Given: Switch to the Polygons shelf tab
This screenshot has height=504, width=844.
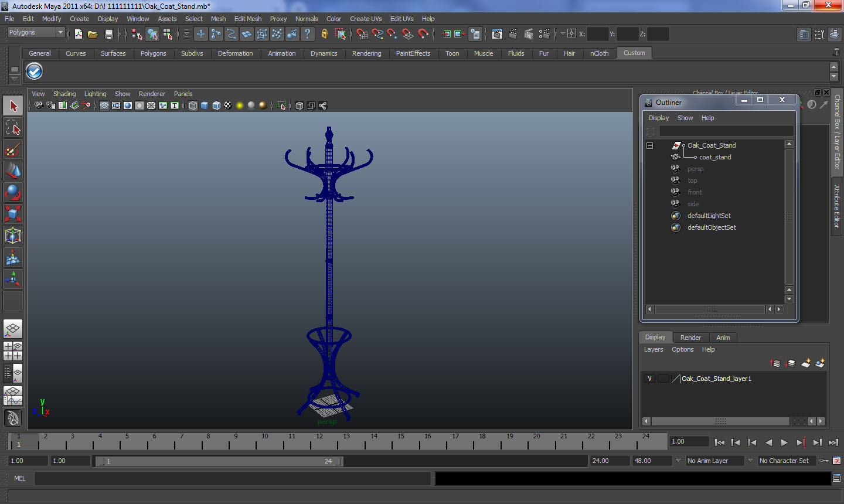Looking at the screenshot, I should pyautogui.click(x=153, y=53).
